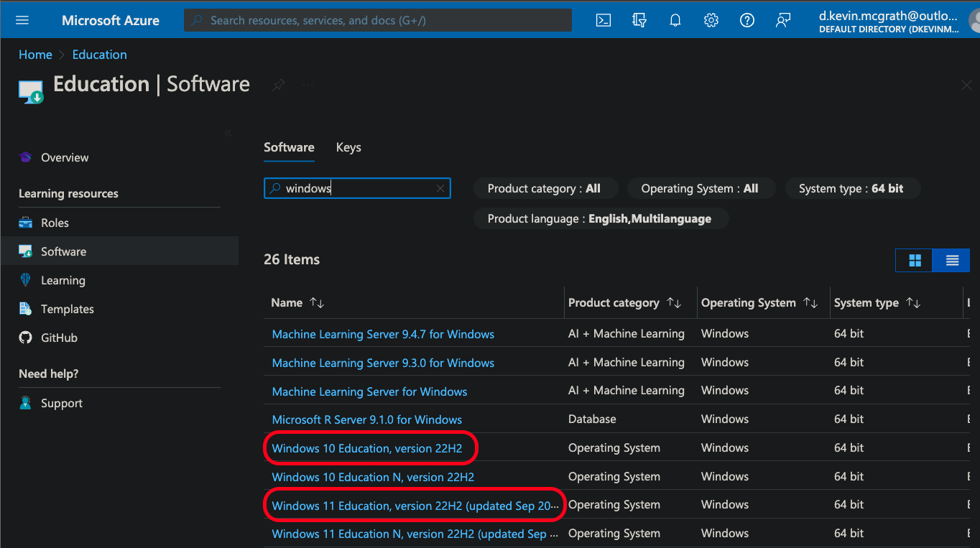Switch to list view
The height and width of the screenshot is (548, 980).
[952, 261]
